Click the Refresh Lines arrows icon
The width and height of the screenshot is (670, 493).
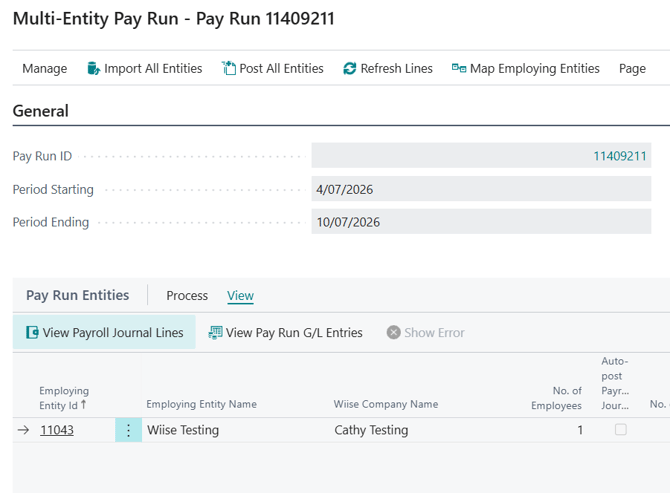350,68
